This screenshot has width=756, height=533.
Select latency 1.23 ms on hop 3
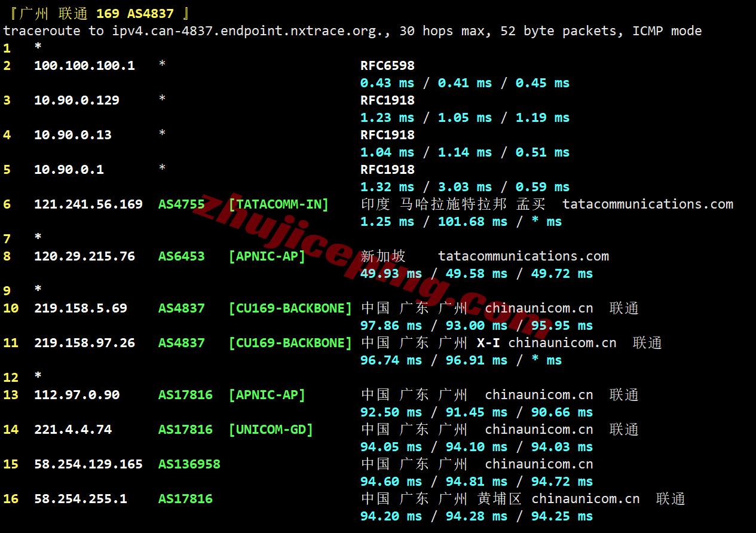coord(387,118)
